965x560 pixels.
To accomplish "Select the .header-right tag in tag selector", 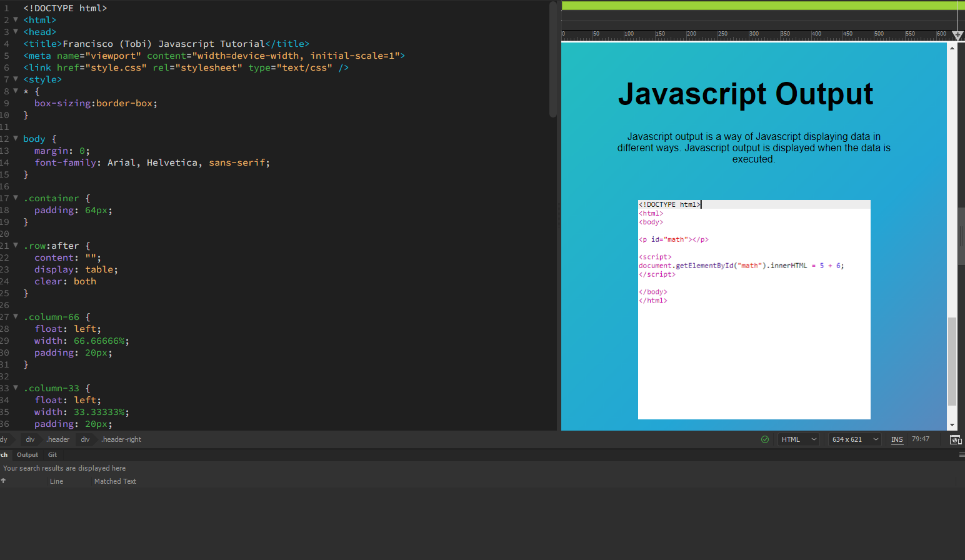I will tap(121, 439).
